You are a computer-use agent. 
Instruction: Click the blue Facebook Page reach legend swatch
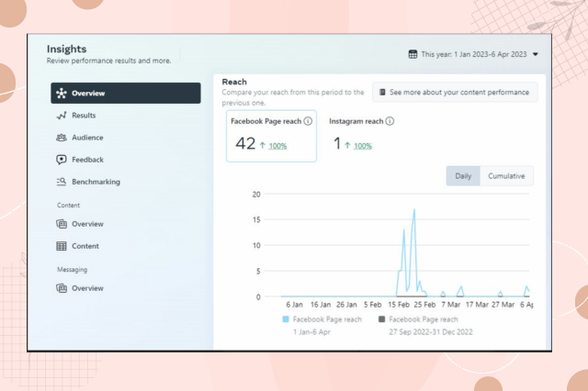(x=286, y=319)
